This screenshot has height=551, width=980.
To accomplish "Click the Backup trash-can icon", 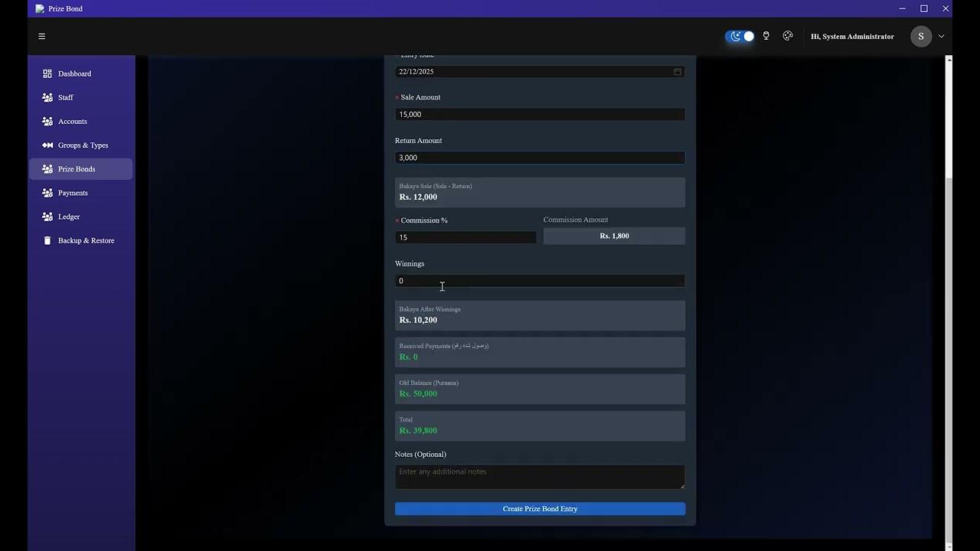I will tap(47, 240).
